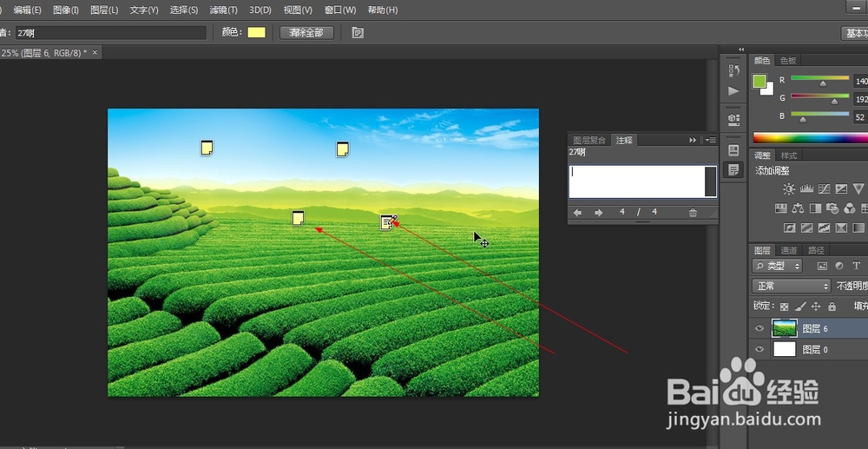This screenshot has width=868, height=449.
Task: Show notes panel via options bar icon
Action: (x=358, y=33)
